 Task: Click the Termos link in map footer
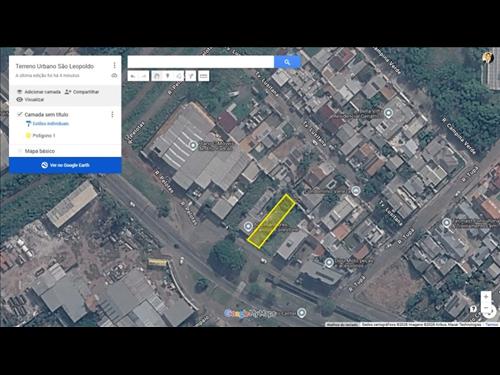pos(491,324)
